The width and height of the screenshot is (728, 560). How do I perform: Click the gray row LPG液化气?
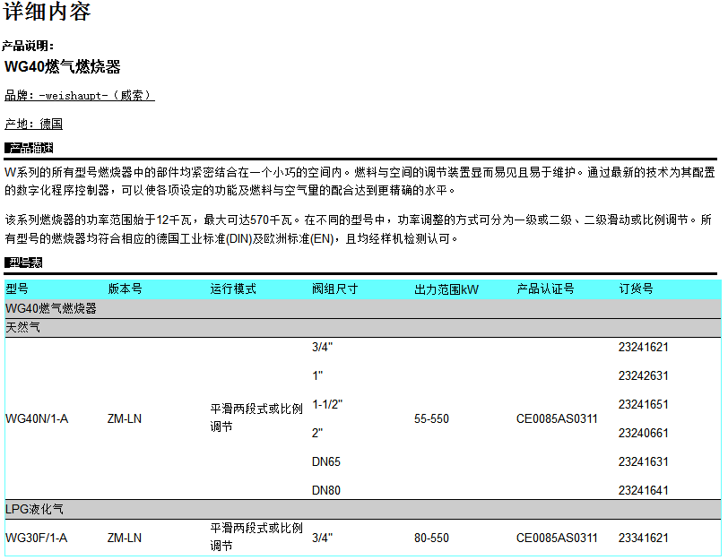point(362,510)
